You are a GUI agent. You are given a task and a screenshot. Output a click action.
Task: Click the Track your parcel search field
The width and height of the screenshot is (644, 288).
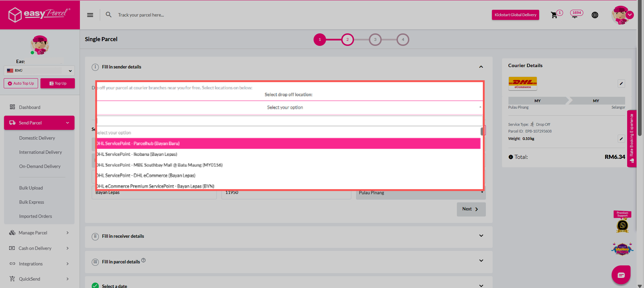141,15
